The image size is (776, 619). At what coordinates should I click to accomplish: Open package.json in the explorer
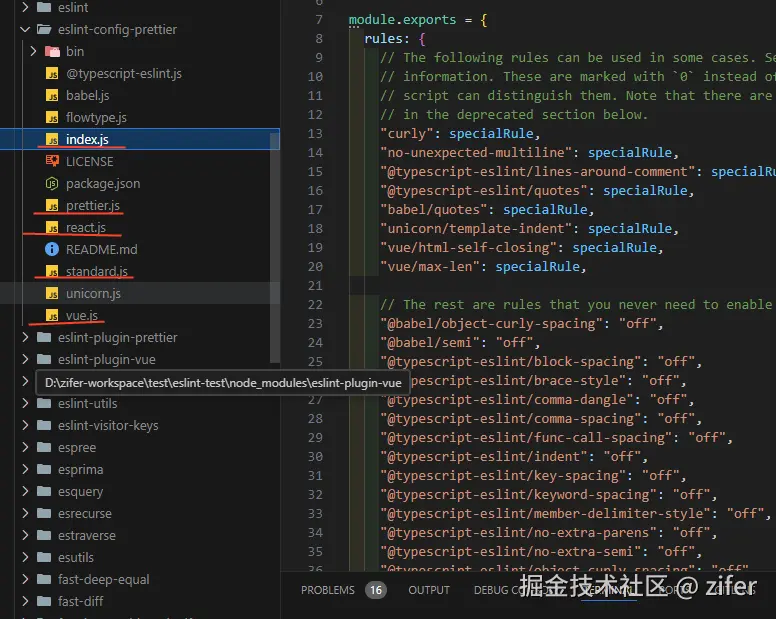pyautogui.click(x=103, y=184)
